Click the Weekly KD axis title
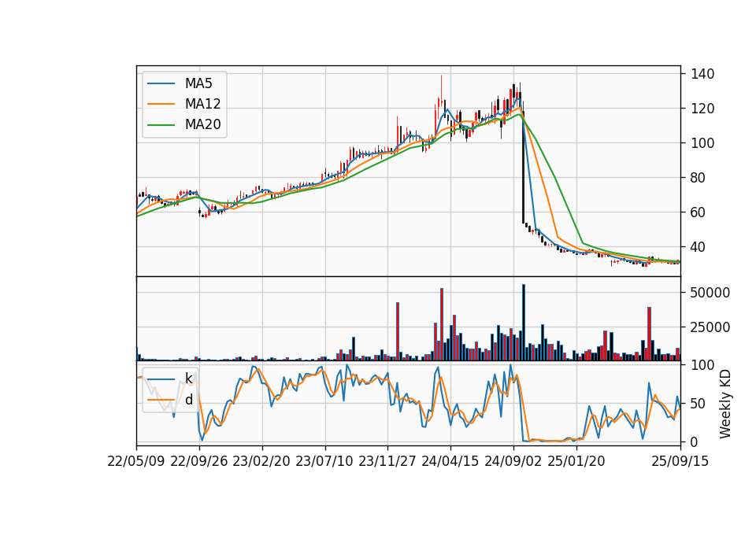756x543 pixels. [725, 404]
